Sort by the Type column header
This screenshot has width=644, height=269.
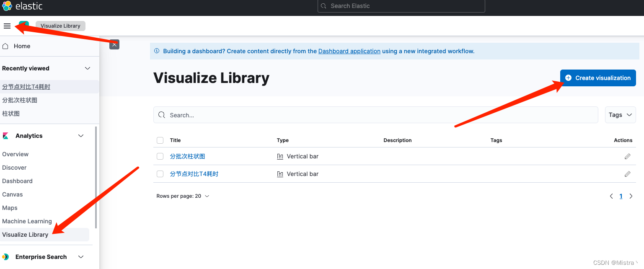coord(283,140)
